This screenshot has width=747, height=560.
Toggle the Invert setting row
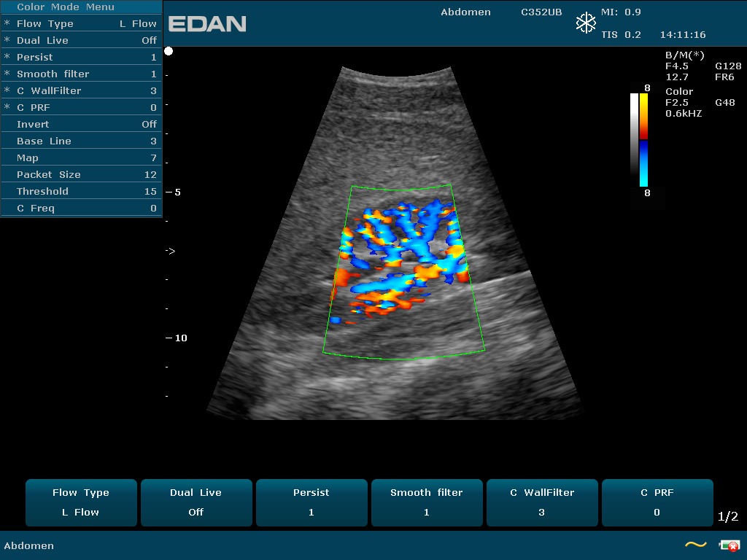81,124
